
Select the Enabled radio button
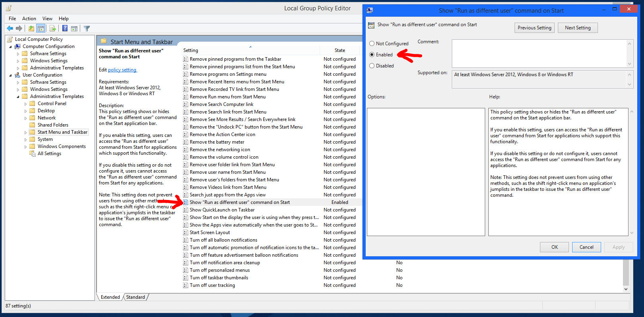[372, 55]
